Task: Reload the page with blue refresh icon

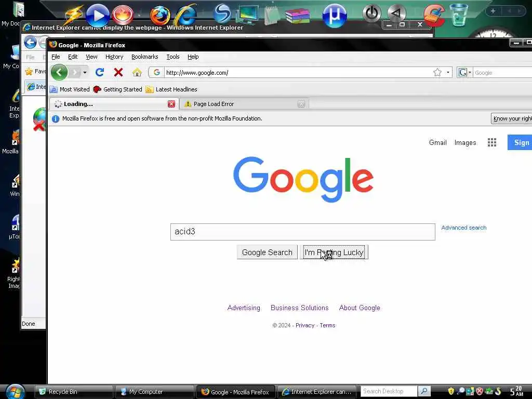Action: (100, 72)
